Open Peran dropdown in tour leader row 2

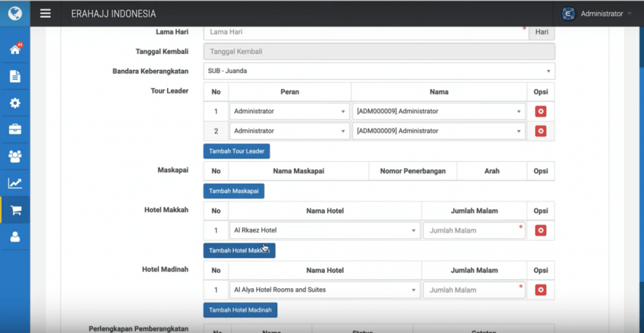[289, 131]
